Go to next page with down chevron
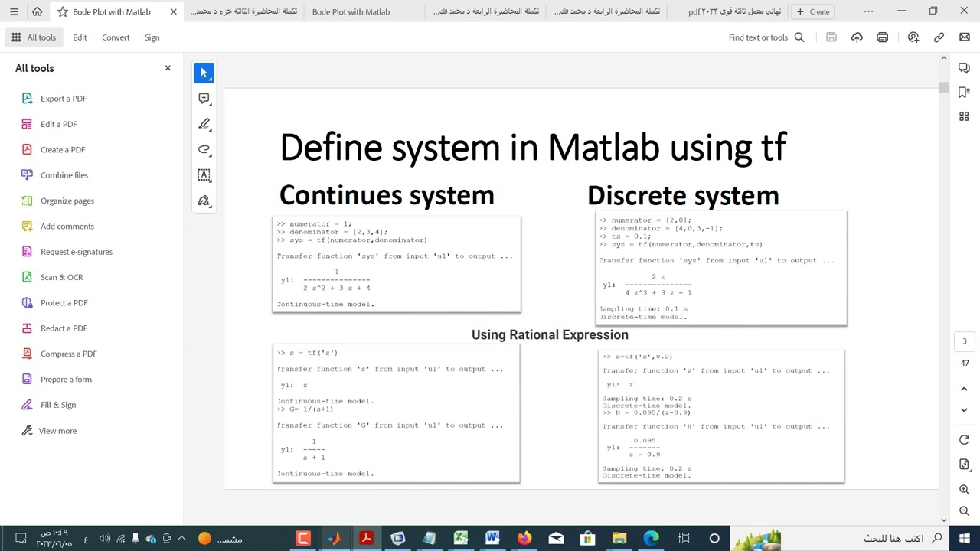Image resolution: width=980 pixels, height=551 pixels. tap(964, 410)
